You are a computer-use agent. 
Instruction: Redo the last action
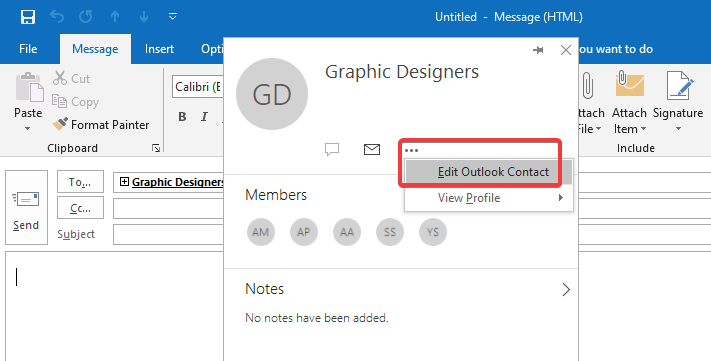coord(85,17)
